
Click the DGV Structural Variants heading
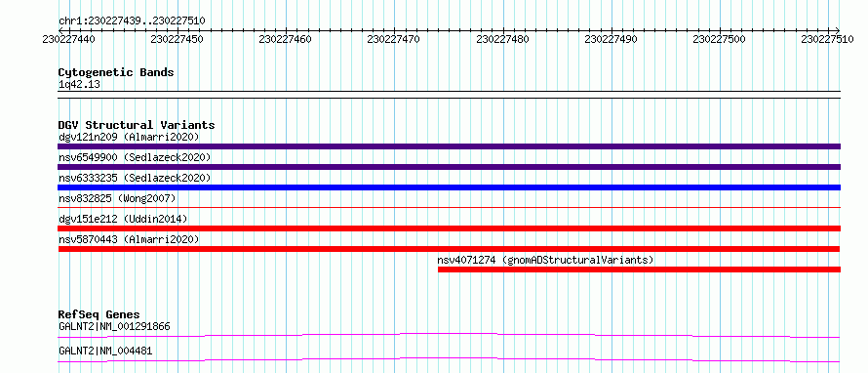click(x=137, y=125)
